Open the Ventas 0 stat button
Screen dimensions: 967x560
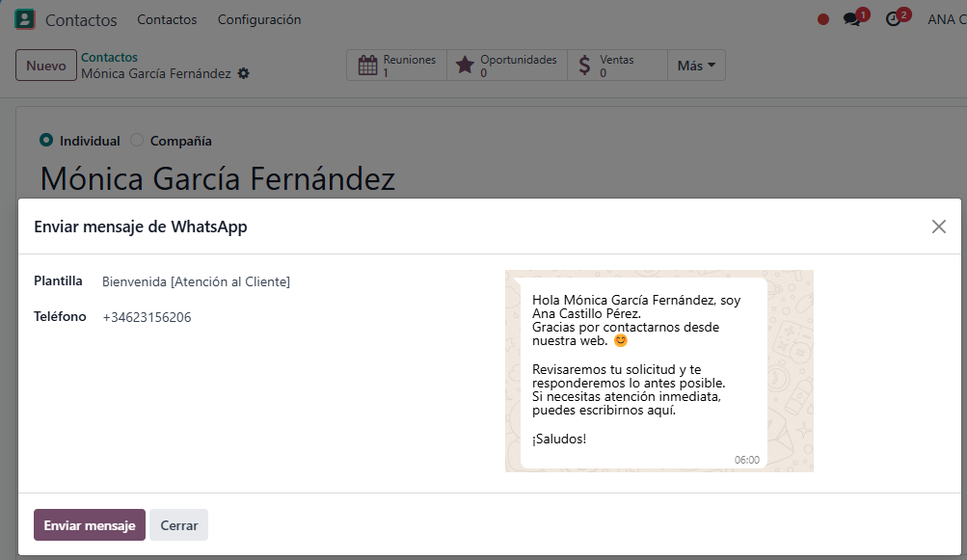[617, 66]
